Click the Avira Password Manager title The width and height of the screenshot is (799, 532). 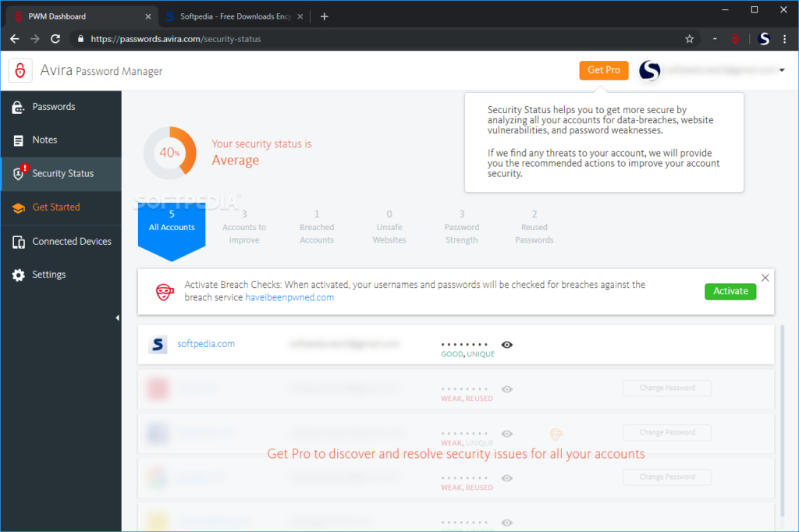[101, 70]
